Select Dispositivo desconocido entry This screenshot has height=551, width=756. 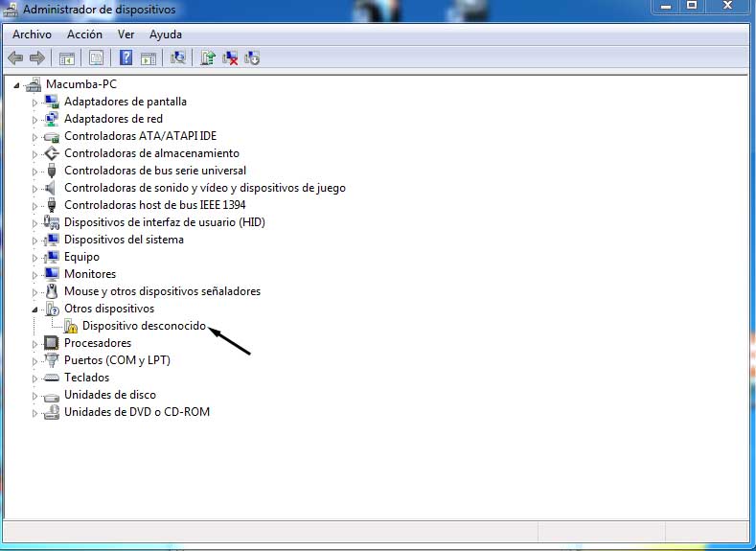(144, 326)
